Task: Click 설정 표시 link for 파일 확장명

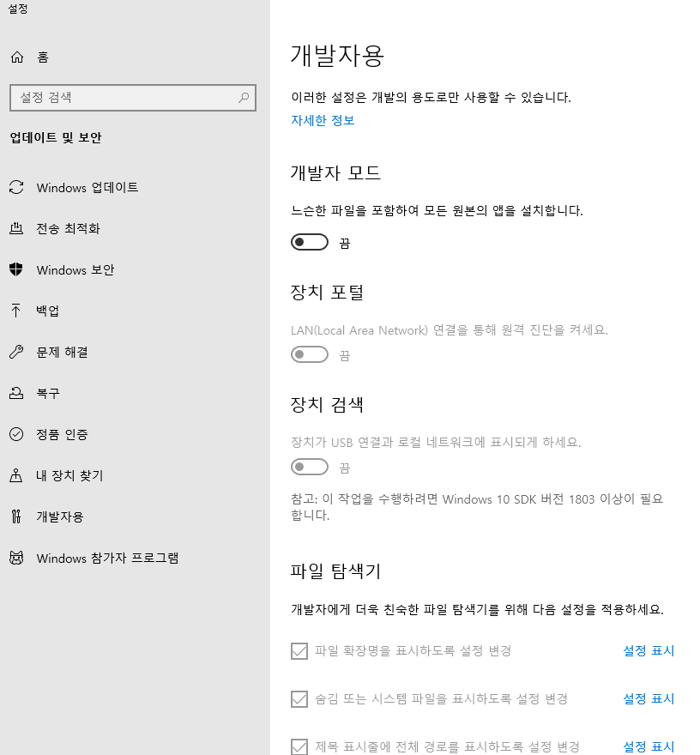Action: [x=649, y=651]
